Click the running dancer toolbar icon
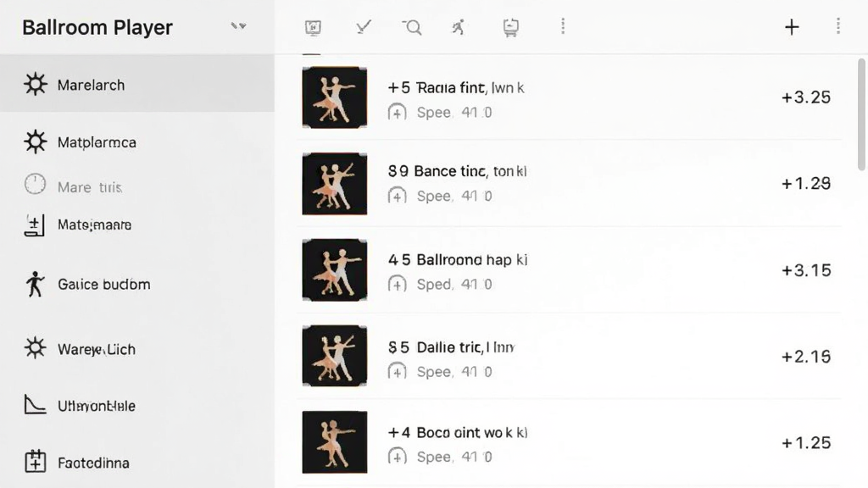 459,27
